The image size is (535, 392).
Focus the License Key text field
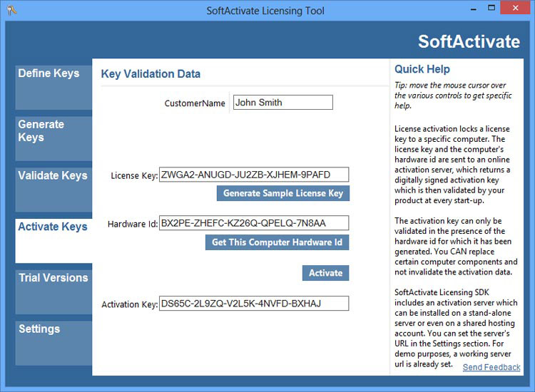254,175
